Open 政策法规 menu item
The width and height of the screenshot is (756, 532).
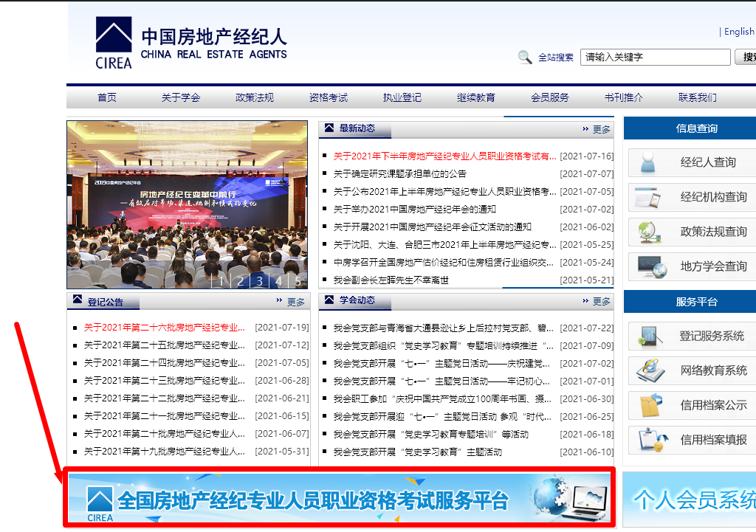[255, 97]
